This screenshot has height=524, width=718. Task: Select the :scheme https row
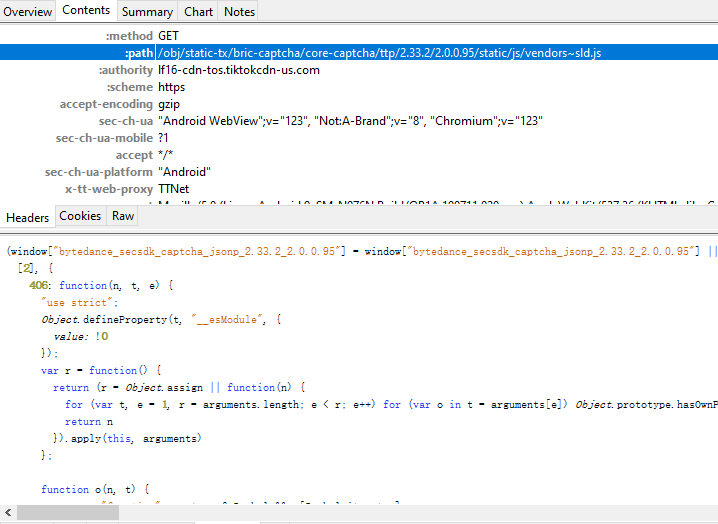click(359, 87)
